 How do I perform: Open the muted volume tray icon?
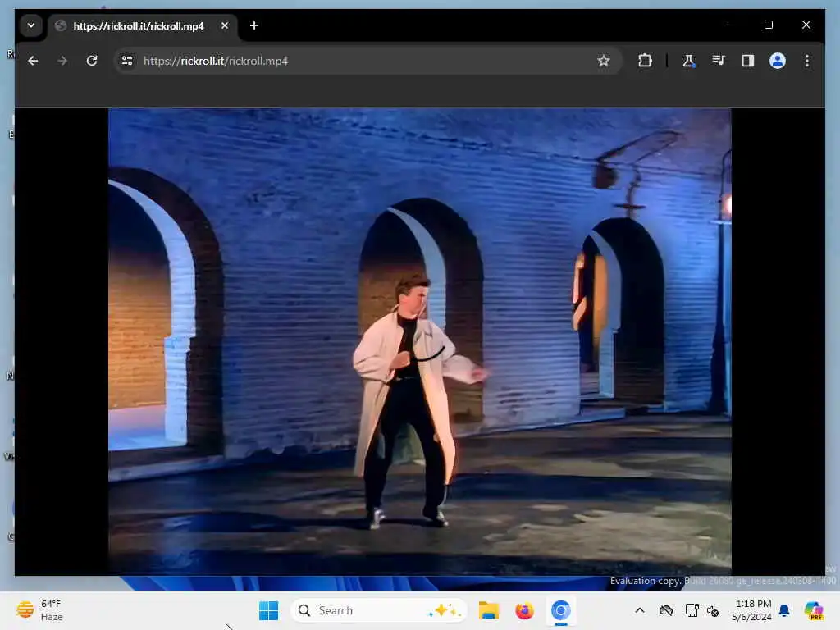click(x=713, y=610)
